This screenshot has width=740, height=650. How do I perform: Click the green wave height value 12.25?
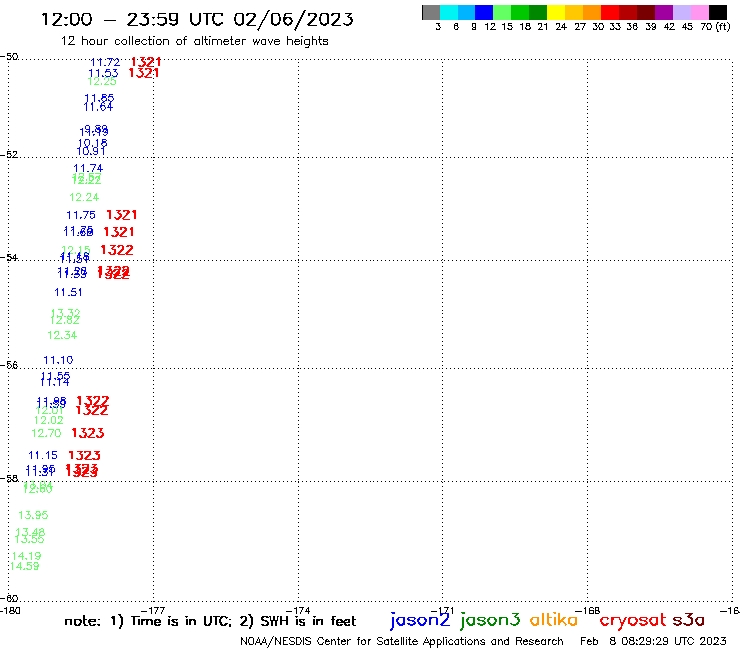tap(102, 81)
